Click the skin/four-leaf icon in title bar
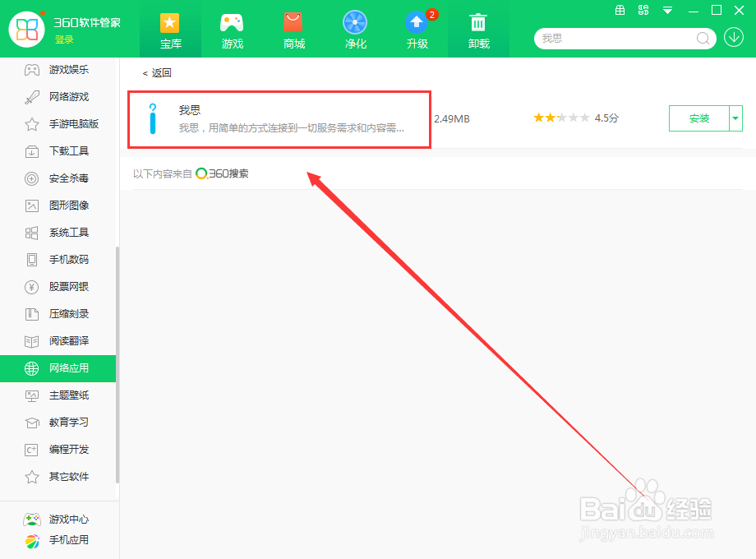Image resolution: width=756 pixels, height=559 pixels. point(643,10)
